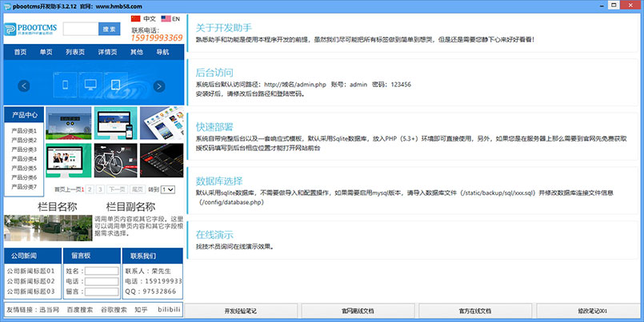Viewport: 644px width, 322px height.
Task: Click the 搜索 search button
Action: (109, 29)
